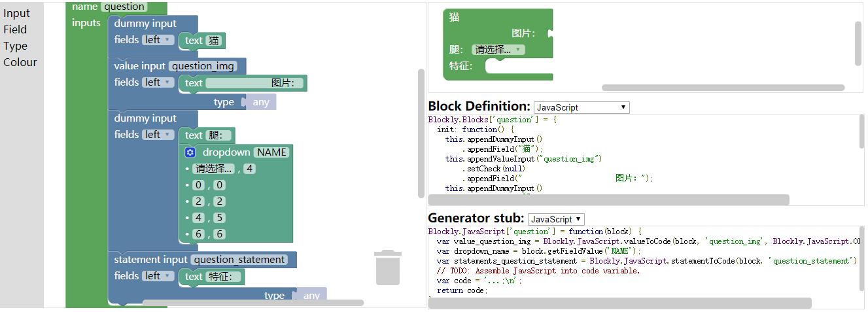The height and width of the screenshot is (312, 868).
Task: Edit the dropdown field name NAME
Action: pyautogui.click(x=271, y=152)
